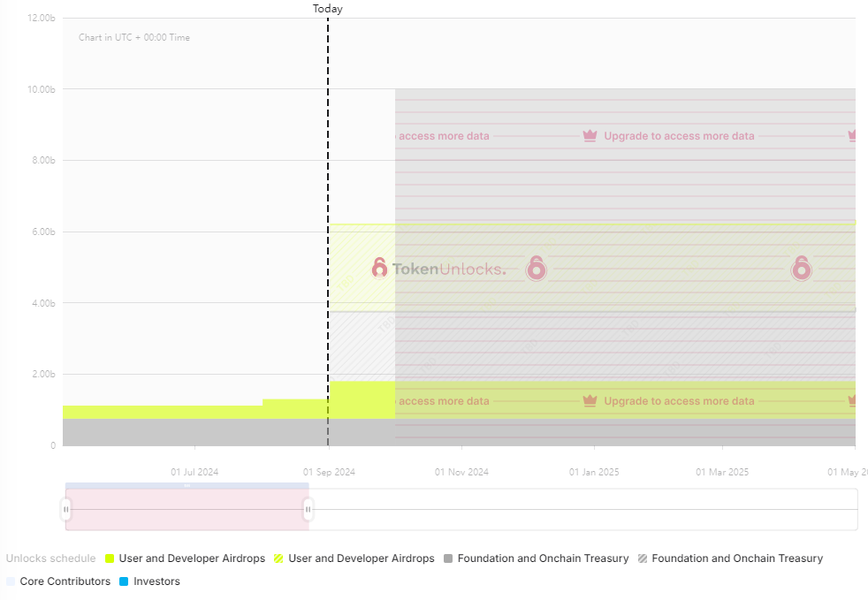Screen dimensions: 868x600
Task: Grab the right range slider handle
Action: 308,509
